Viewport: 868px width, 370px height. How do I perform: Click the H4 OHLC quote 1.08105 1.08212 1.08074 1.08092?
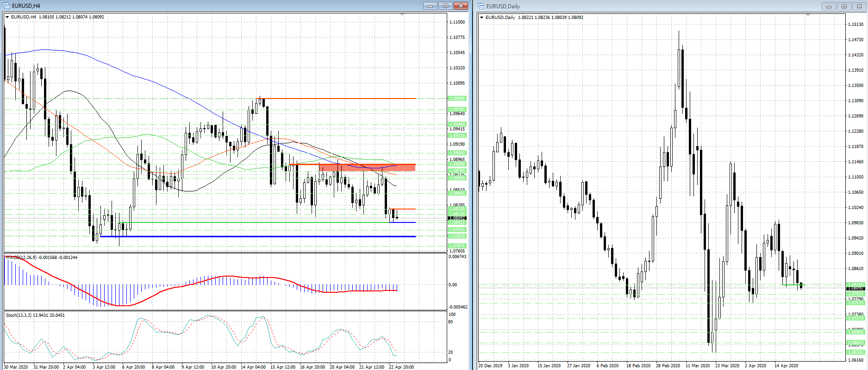click(71, 17)
